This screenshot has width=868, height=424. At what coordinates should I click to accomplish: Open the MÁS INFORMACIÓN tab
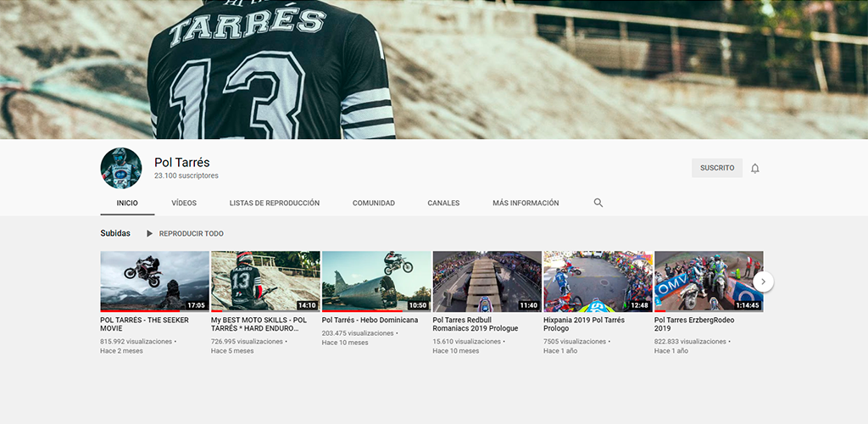click(x=526, y=204)
